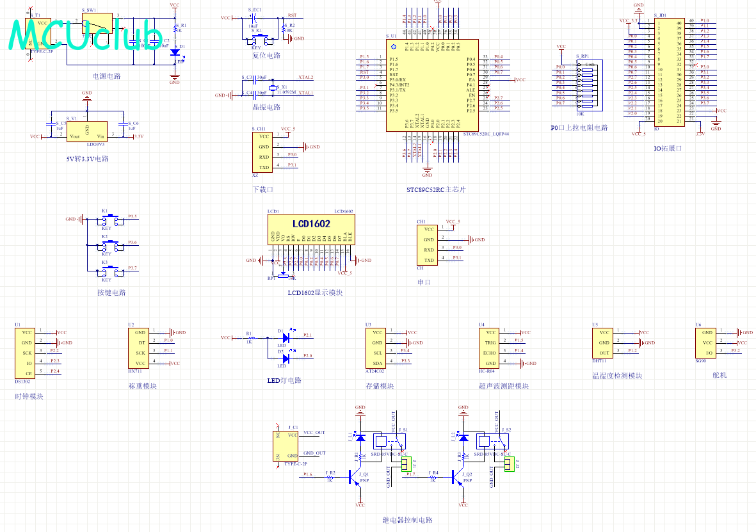
Task: Click the 晶振电路 label
Action: (x=266, y=107)
